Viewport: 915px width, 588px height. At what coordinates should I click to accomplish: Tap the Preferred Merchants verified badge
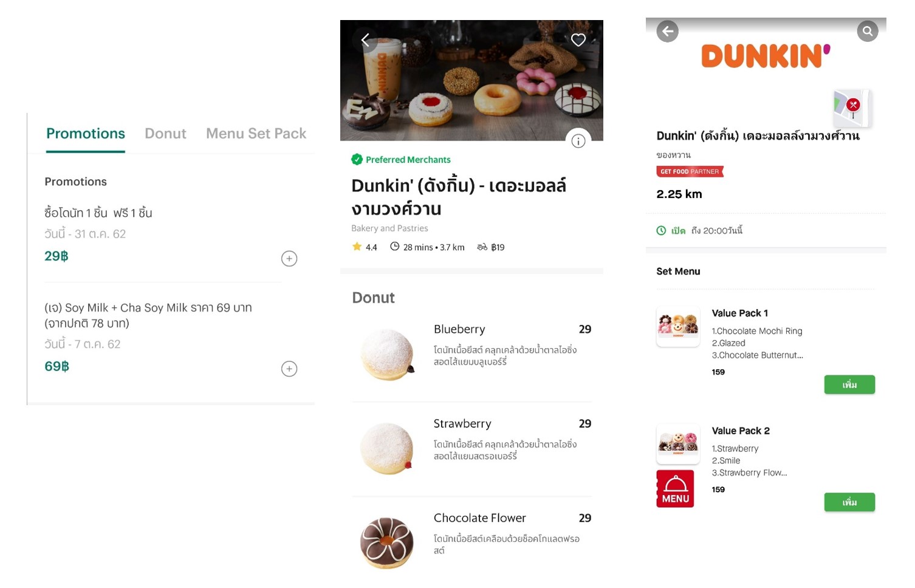tap(357, 159)
